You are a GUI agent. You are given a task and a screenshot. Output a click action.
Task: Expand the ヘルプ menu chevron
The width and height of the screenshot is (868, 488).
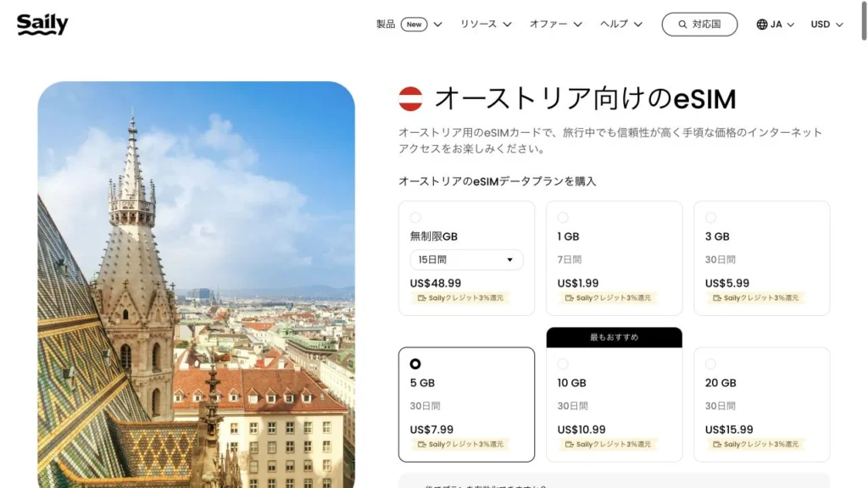pos(637,25)
